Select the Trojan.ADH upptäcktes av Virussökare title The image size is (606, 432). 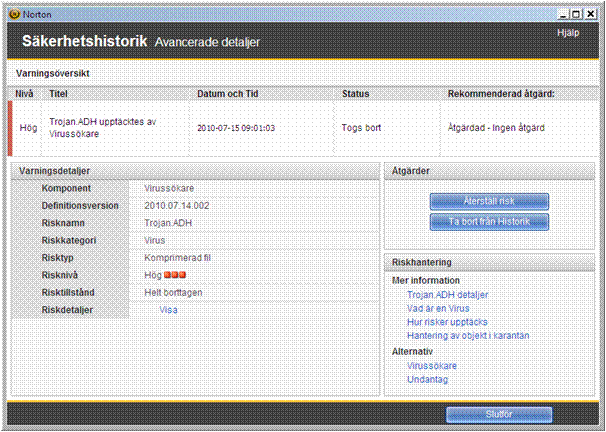click(102, 128)
